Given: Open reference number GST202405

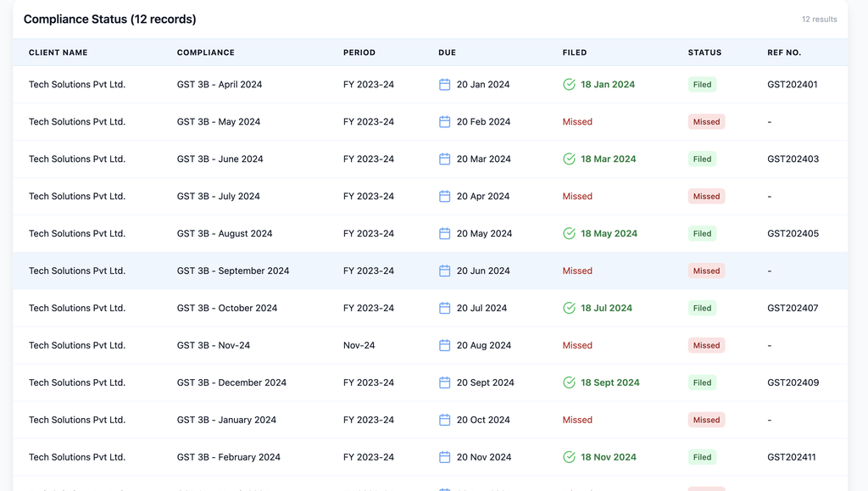Looking at the screenshot, I should [x=793, y=234].
